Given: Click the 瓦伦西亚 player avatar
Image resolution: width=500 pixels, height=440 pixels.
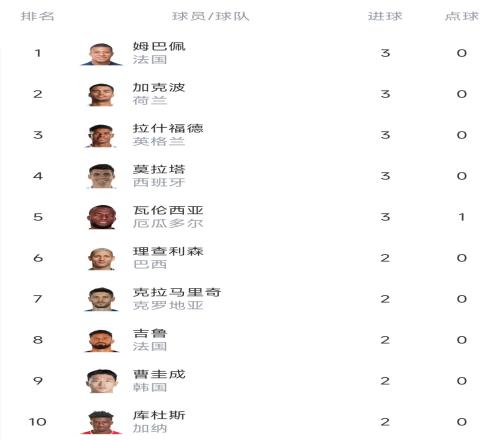Looking at the screenshot, I should tap(102, 218).
